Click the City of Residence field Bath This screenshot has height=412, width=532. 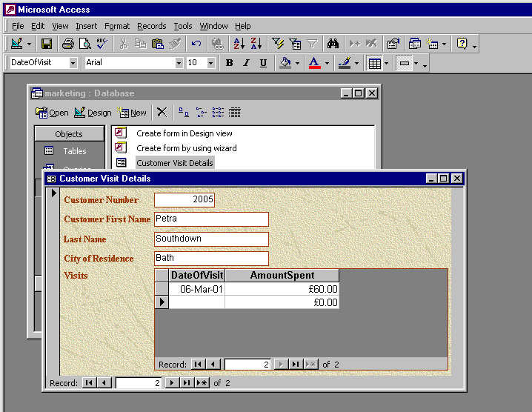[x=211, y=259]
